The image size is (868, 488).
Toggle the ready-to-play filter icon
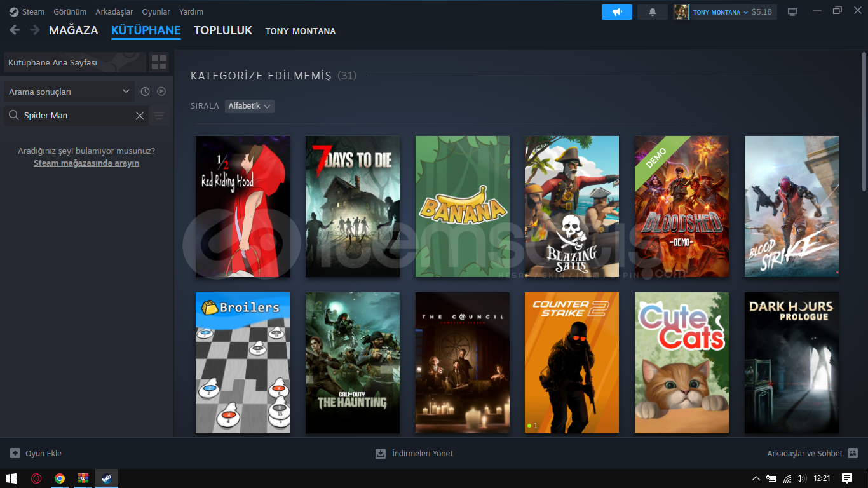161,91
